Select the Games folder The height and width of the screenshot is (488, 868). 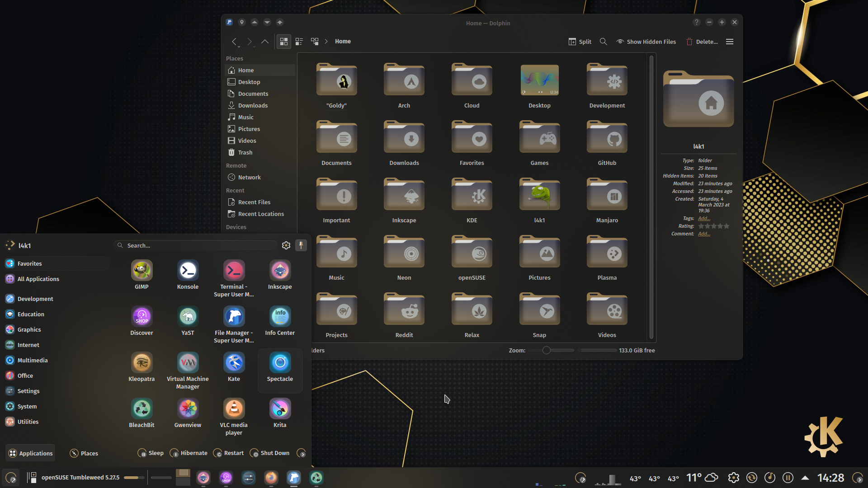(539, 143)
